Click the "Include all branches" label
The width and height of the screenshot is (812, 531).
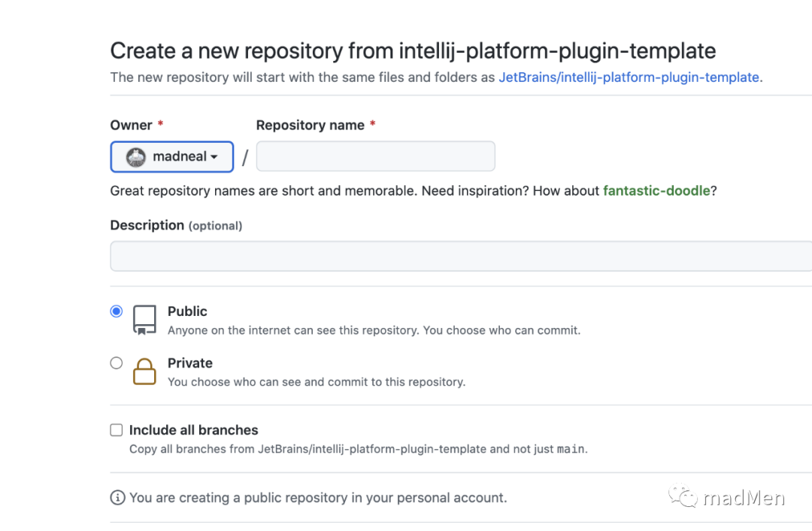[194, 430]
